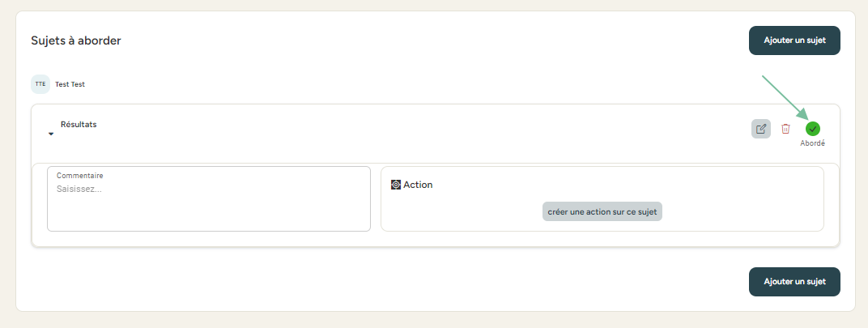Image resolution: width=868 pixels, height=328 pixels.
Task: Click the Résultats subject title
Action: tap(79, 125)
